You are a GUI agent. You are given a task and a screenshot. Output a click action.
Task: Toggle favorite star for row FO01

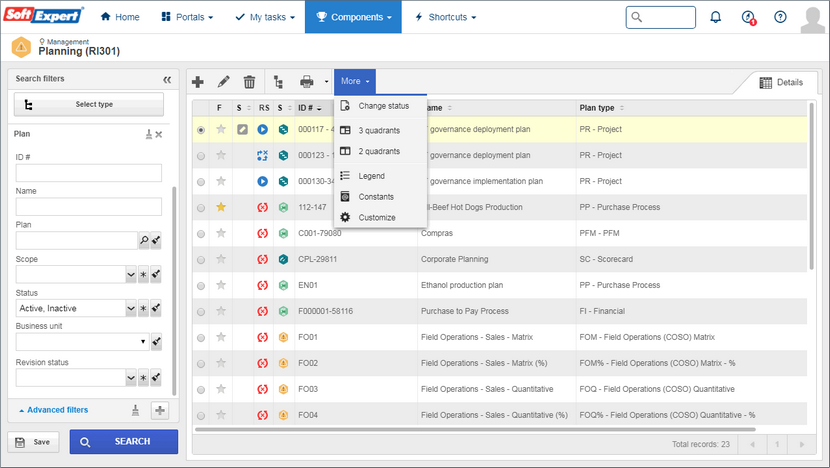221,337
